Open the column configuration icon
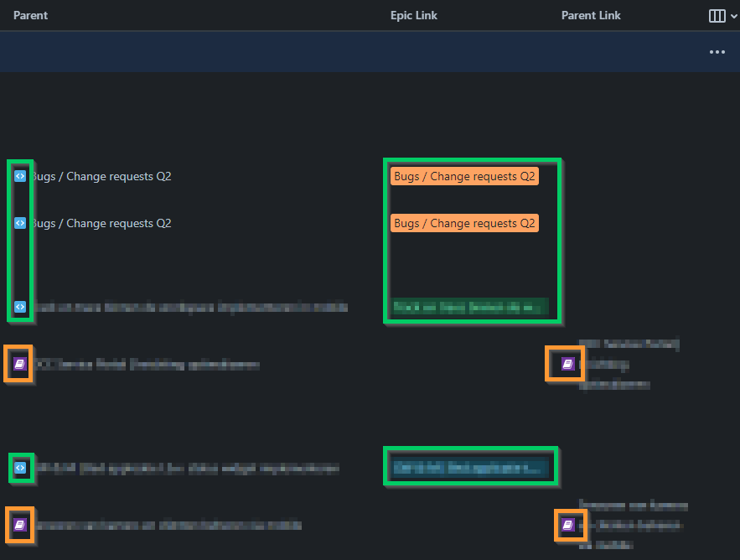Viewport: 740px width, 560px height. (x=717, y=16)
